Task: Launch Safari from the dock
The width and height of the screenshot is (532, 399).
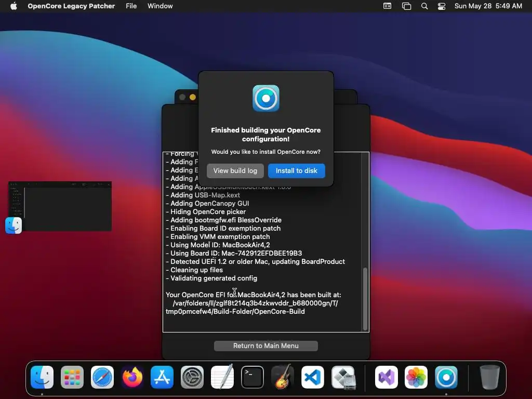Action: [102, 377]
